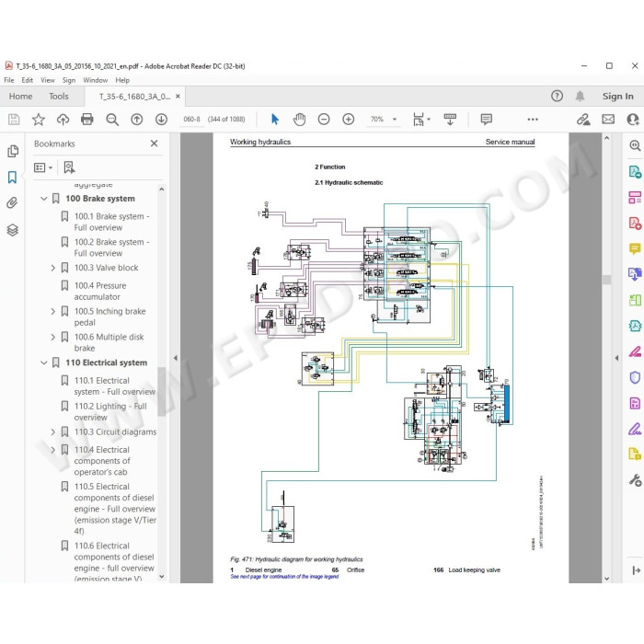Expand the right tools pane bottom arrow
Image resolution: width=644 pixels, height=644 pixels.
[x=637, y=570]
